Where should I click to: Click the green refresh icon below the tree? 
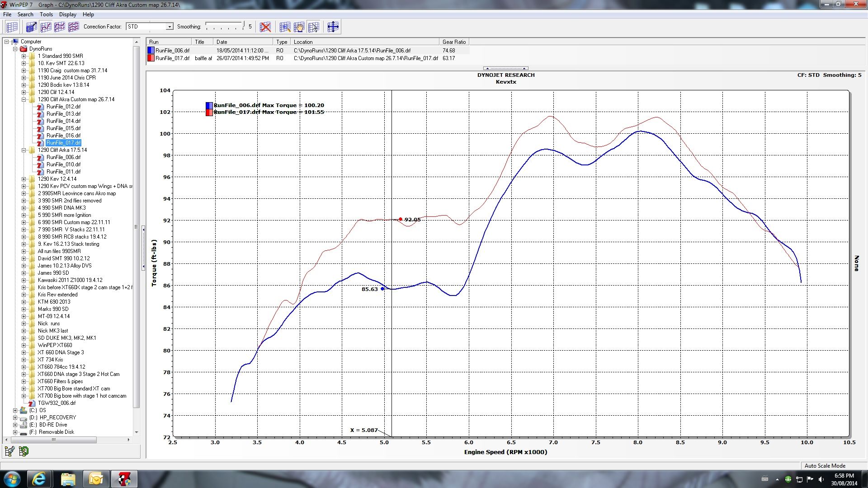click(24, 451)
